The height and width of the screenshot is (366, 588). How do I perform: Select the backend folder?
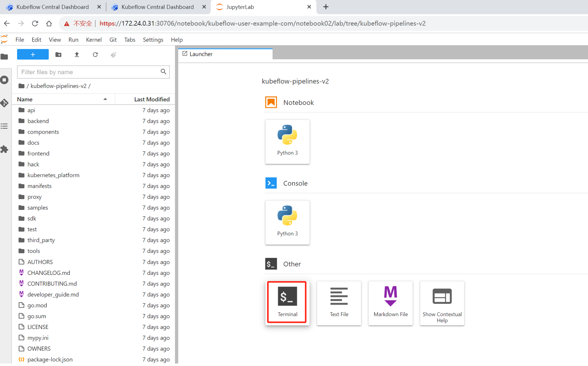[93, 121]
